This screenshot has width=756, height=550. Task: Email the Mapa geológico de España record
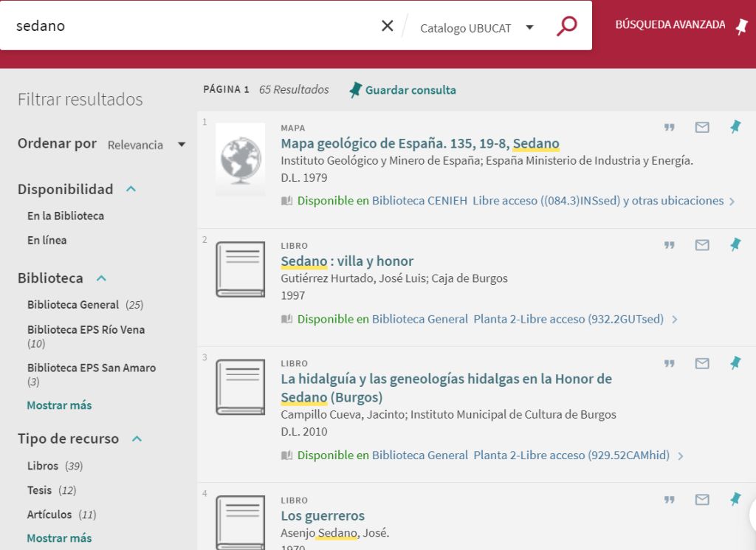(x=702, y=127)
